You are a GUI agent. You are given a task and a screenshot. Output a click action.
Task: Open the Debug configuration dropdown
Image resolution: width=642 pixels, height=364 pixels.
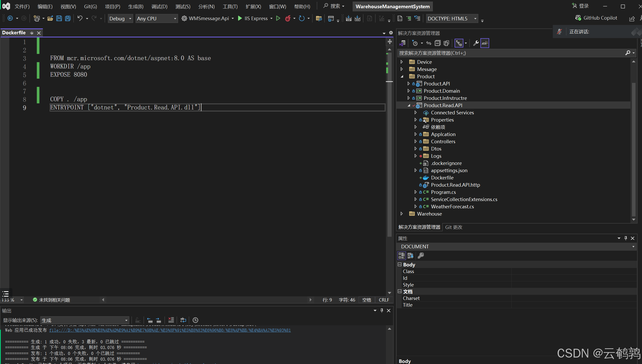120,18
